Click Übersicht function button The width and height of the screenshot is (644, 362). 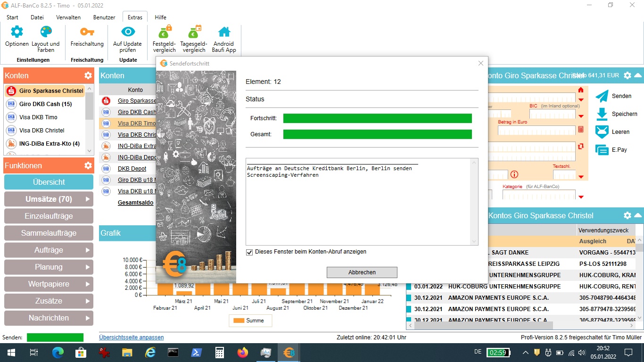49,182
